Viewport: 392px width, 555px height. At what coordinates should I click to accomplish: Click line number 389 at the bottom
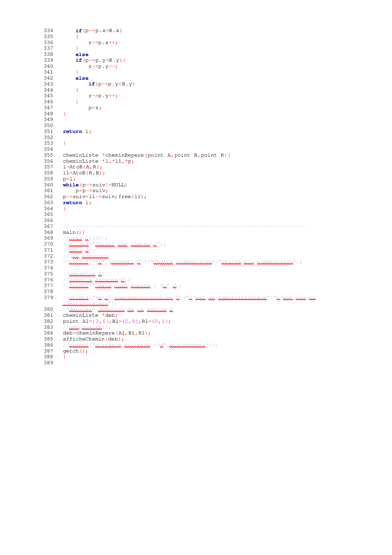[48, 363]
